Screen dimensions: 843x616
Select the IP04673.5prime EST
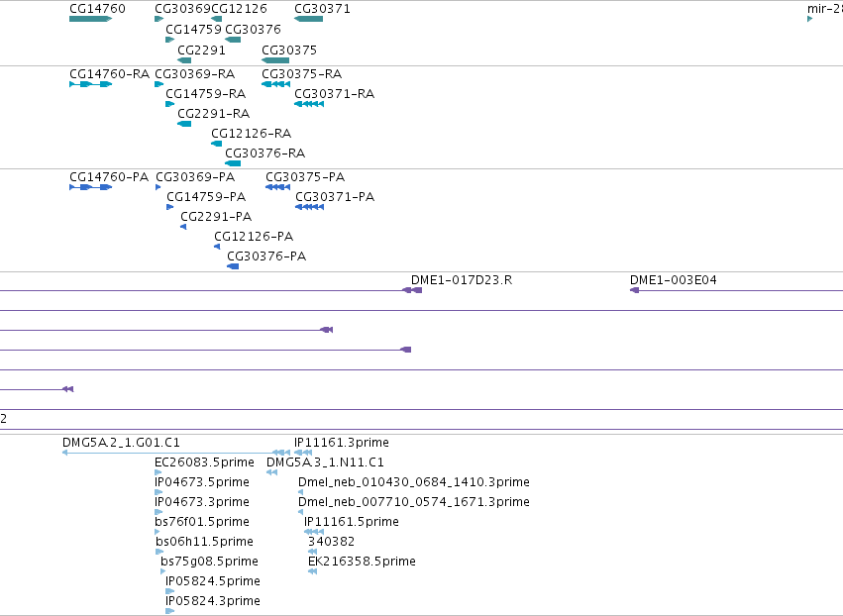158,492
